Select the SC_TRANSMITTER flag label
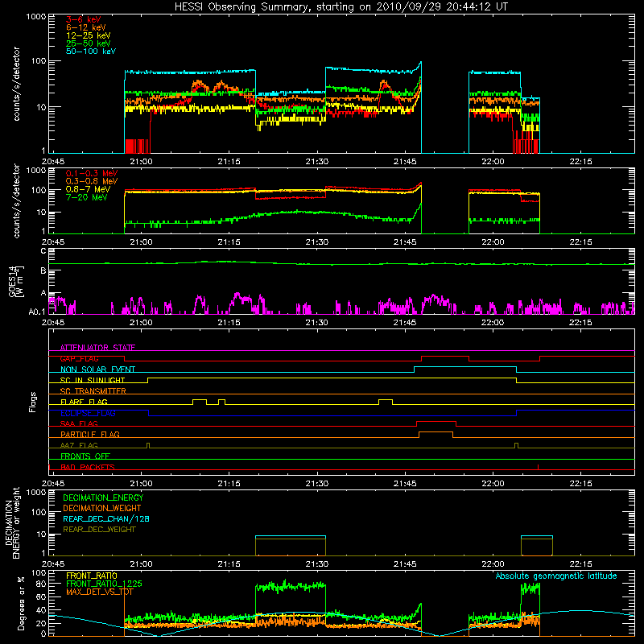The height and width of the screenshot is (644, 644). (93, 391)
